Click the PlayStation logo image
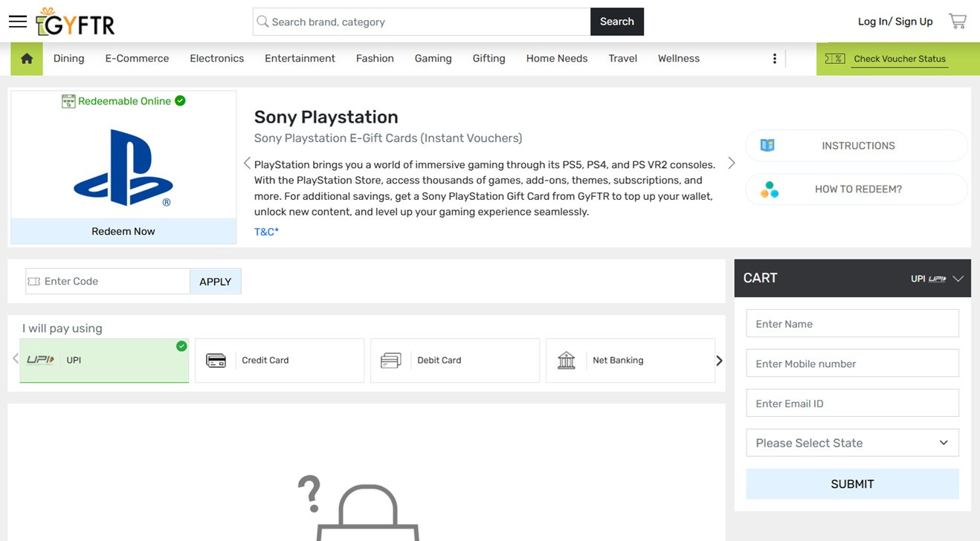The width and height of the screenshot is (980, 541). (123, 167)
